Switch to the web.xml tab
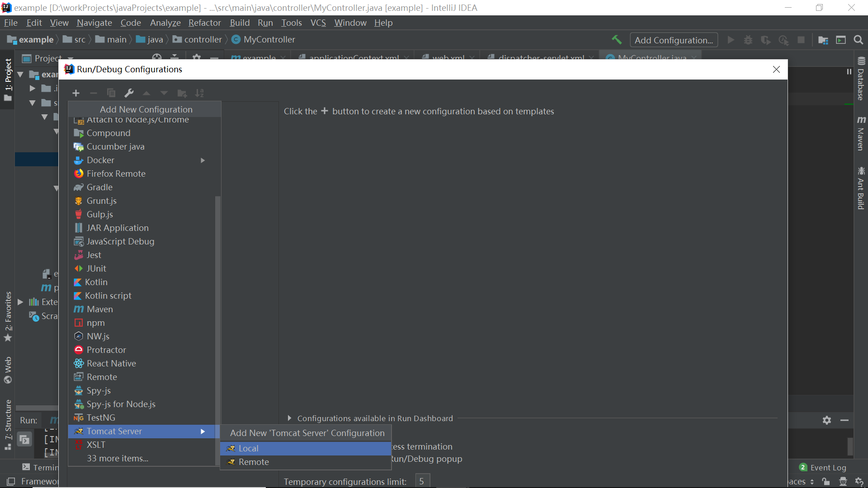 pos(448,58)
